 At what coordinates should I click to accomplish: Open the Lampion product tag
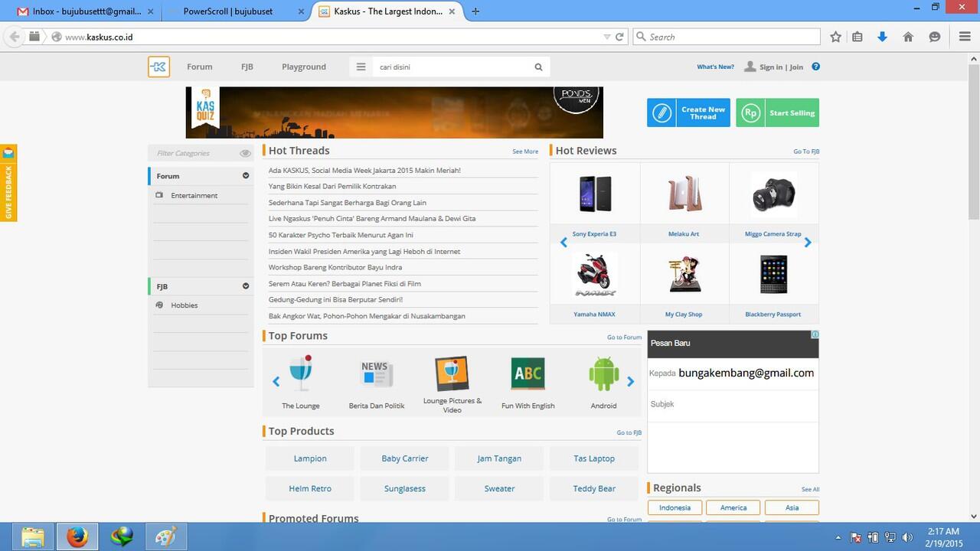coord(310,458)
